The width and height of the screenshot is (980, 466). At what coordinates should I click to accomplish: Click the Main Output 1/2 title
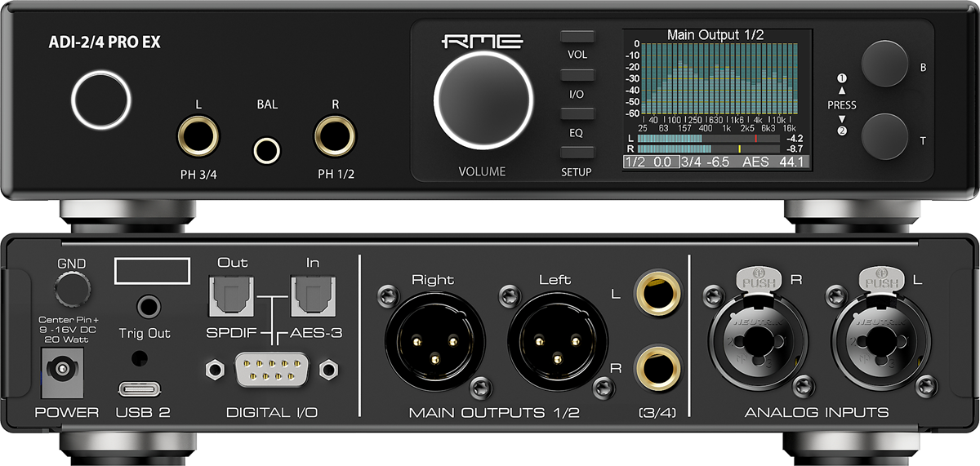(x=715, y=34)
